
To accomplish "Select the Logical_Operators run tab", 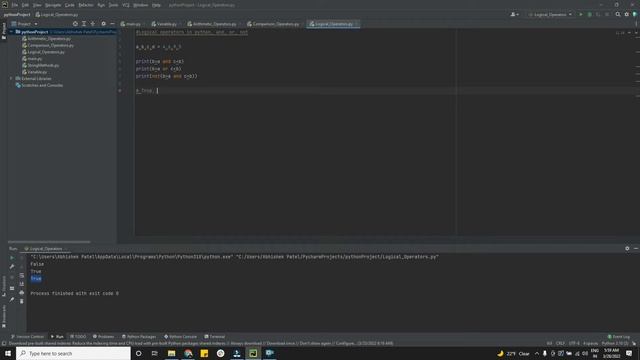I will pyautogui.click(x=44, y=249).
